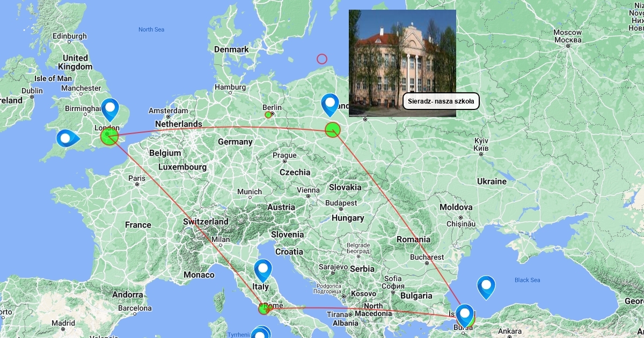Image resolution: width=644 pixels, height=338 pixels.
Task: Click the blue pin over Istanbul
Action: click(465, 316)
